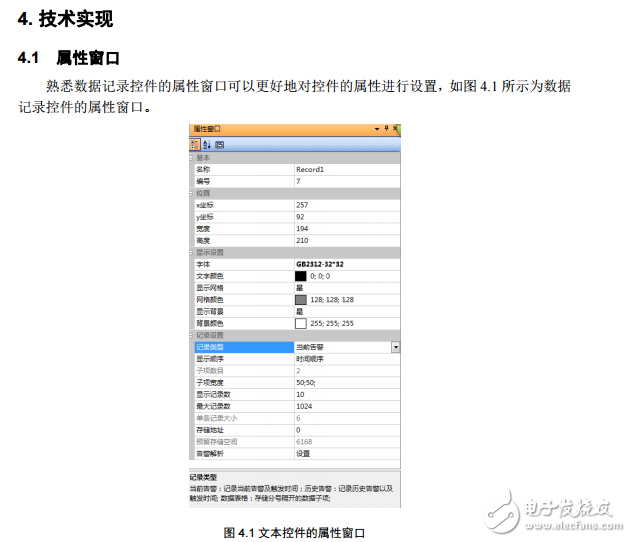Toggle the pin icon on 属性窗口 title bar

(386, 128)
